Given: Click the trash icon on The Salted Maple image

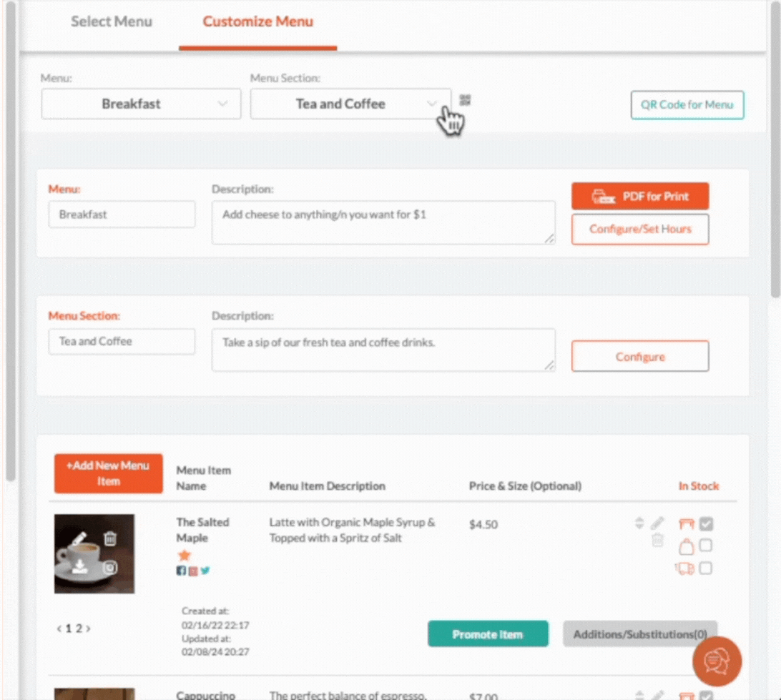Looking at the screenshot, I should (110, 538).
